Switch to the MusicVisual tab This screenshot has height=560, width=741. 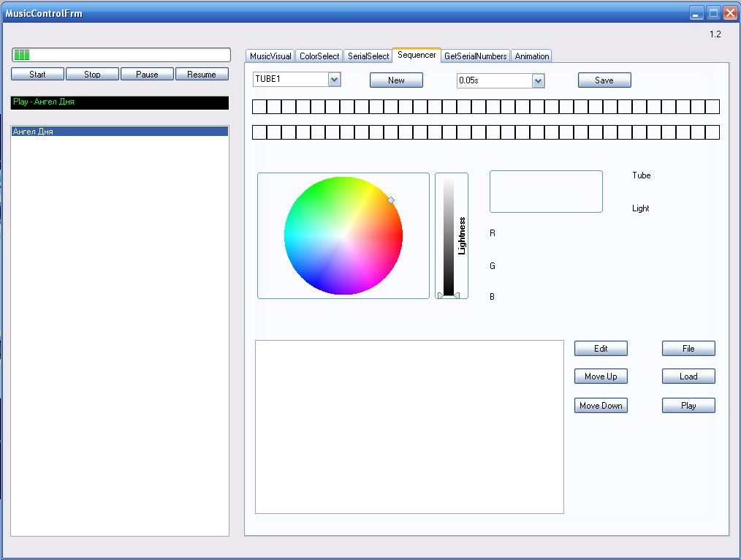[270, 56]
